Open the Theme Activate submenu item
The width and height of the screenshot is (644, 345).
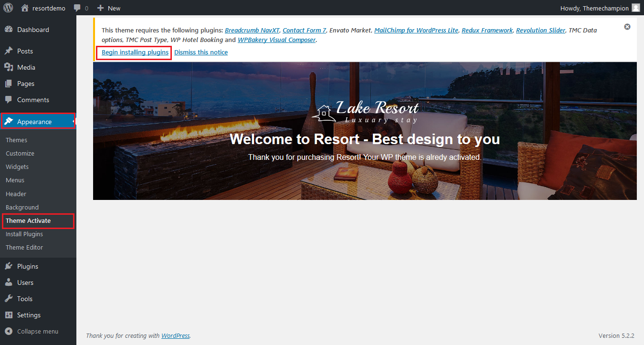[28, 220]
